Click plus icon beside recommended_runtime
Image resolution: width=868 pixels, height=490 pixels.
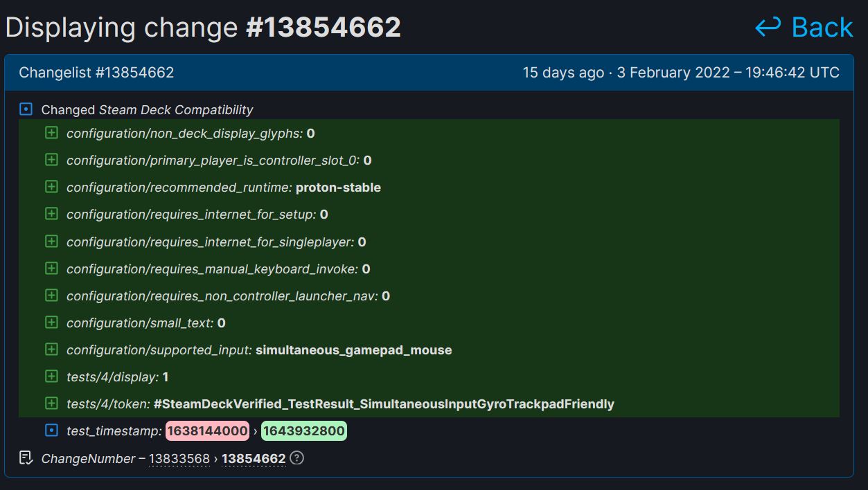[x=51, y=187]
